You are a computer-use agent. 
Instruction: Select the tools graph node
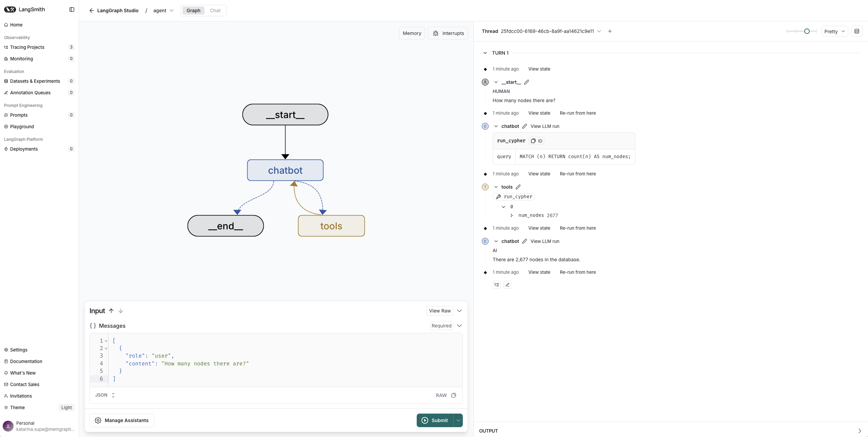pos(331,226)
